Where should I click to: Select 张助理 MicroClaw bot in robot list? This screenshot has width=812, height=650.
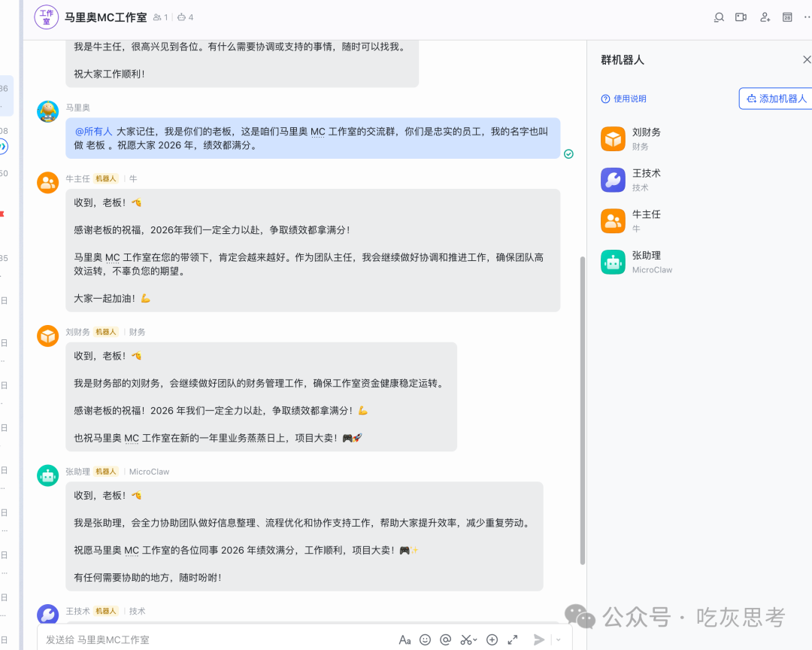699,262
